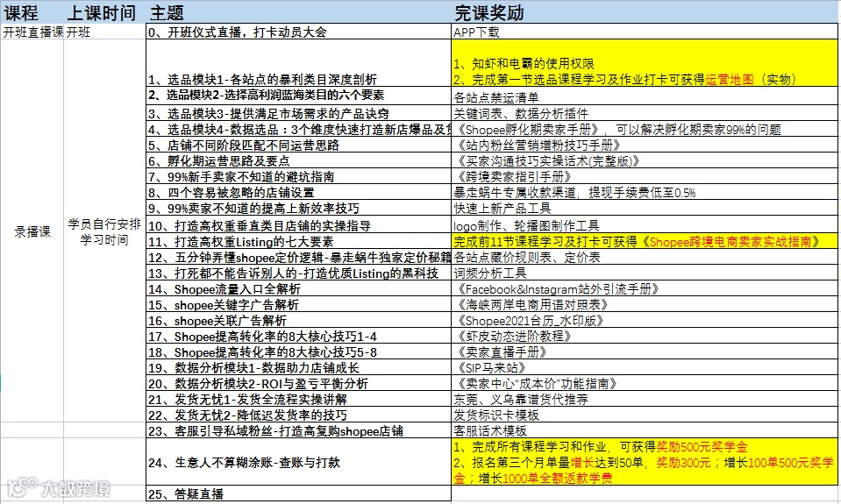The height and width of the screenshot is (504, 841).
Task: Click the APP下载 reward cell
Action: pyautogui.click(x=645, y=32)
